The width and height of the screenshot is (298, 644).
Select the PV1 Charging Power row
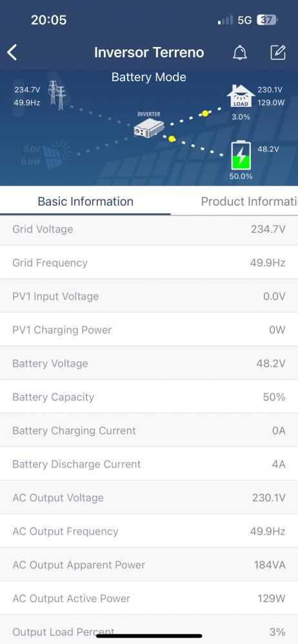(x=149, y=330)
